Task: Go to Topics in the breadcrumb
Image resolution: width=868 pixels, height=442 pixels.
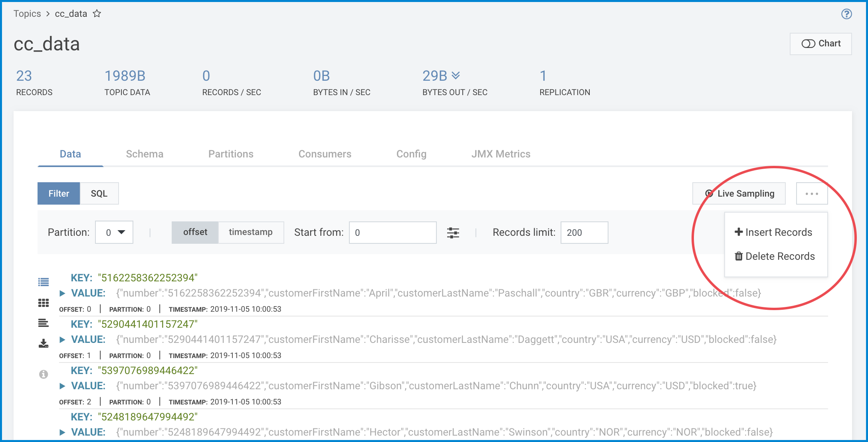Action: 27,14
